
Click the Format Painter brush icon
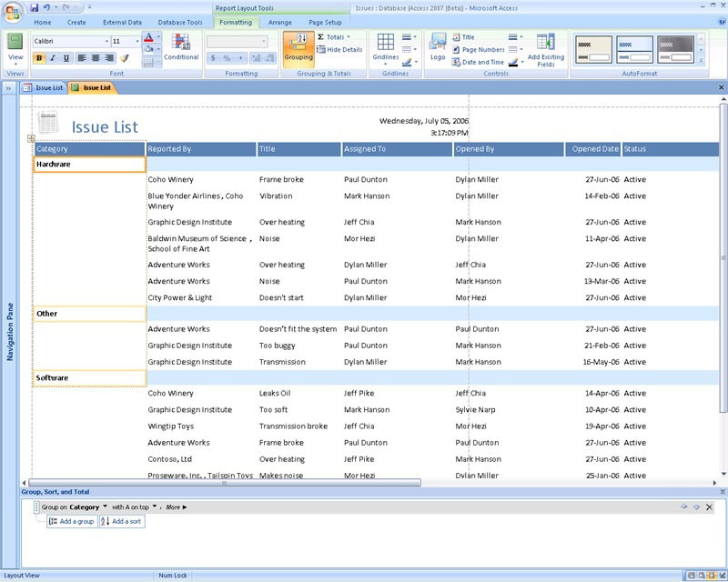pos(125,58)
